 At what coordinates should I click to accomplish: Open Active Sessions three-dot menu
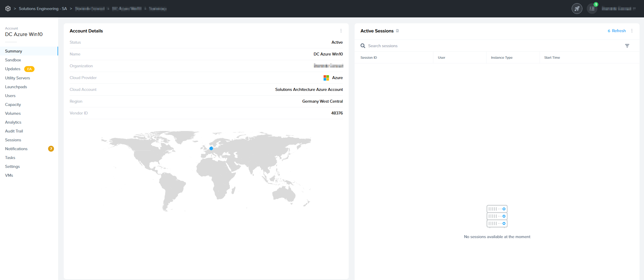click(632, 31)
